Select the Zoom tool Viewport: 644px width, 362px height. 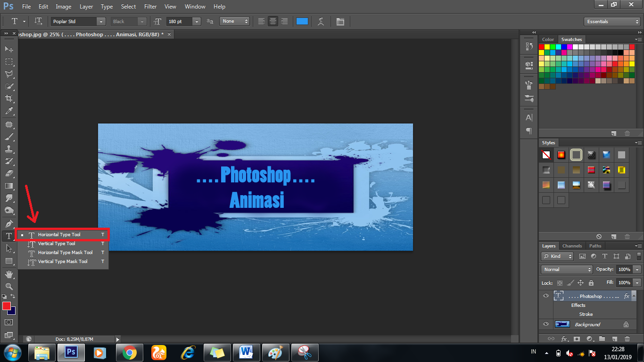pyautogui.click(x=8, y=286)
